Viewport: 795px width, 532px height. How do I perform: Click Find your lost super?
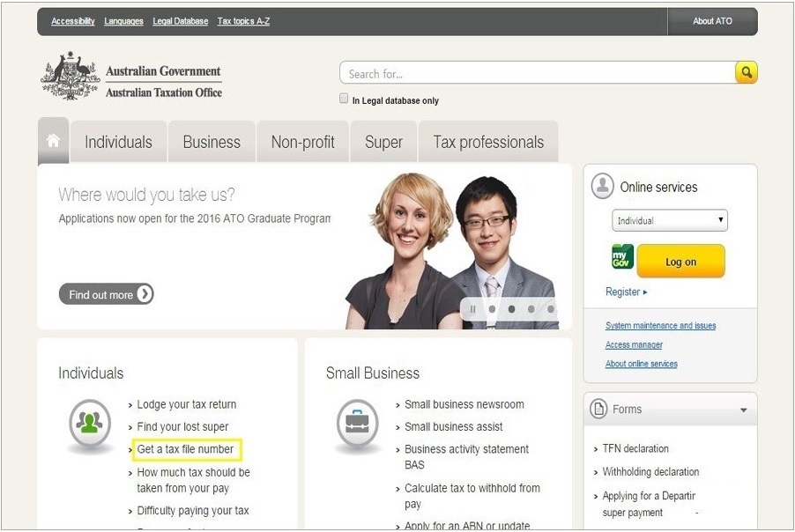182,426
